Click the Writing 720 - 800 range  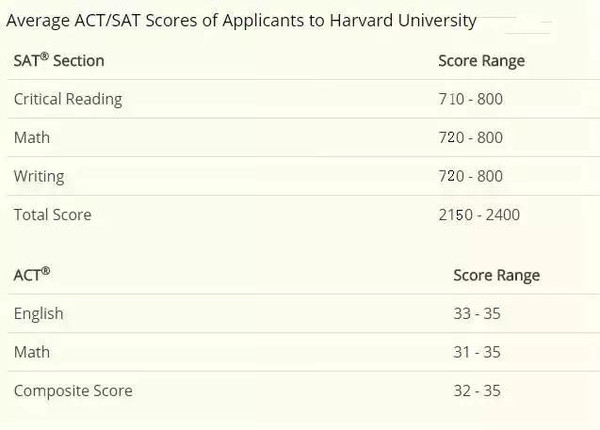(471, 176)
